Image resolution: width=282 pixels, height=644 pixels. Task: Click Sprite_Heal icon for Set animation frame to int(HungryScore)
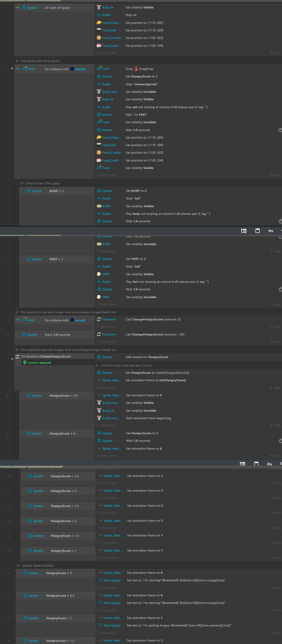[x=99, y=380]
